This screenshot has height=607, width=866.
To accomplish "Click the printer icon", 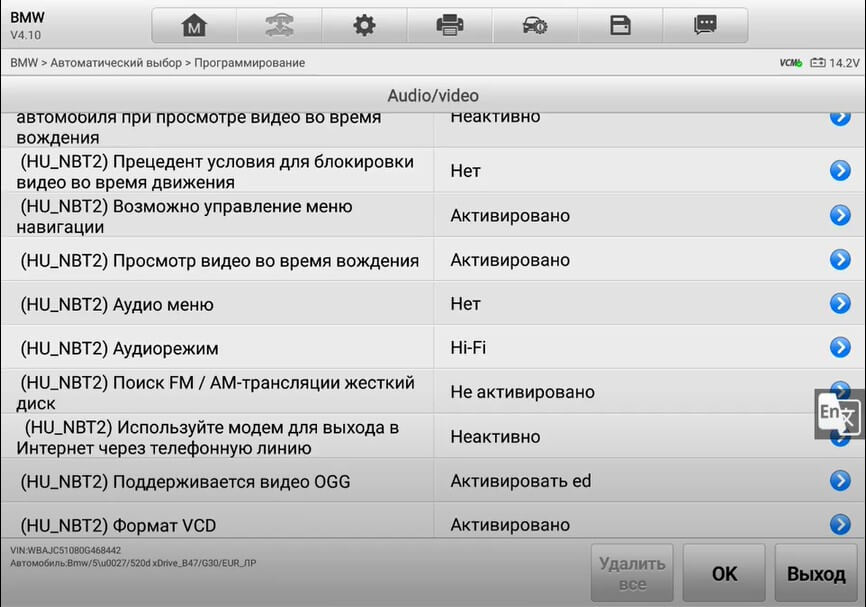I will tap(450, 25).
